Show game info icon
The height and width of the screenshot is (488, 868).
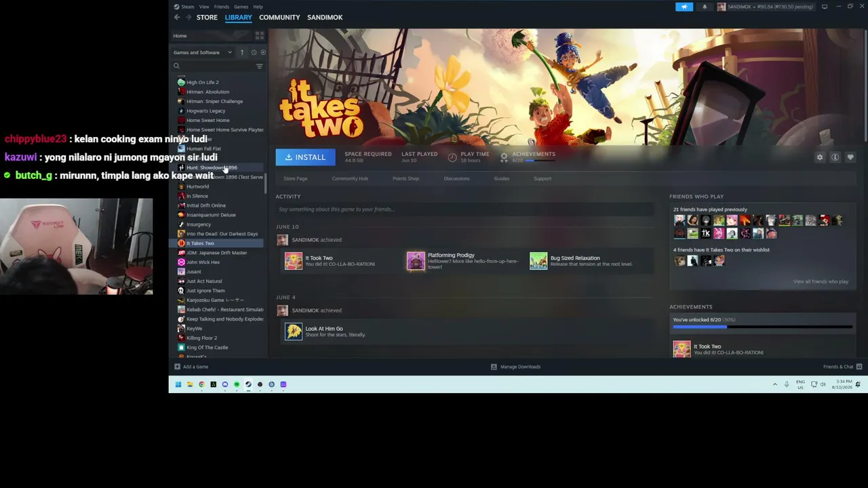click(x=835, y=157)
